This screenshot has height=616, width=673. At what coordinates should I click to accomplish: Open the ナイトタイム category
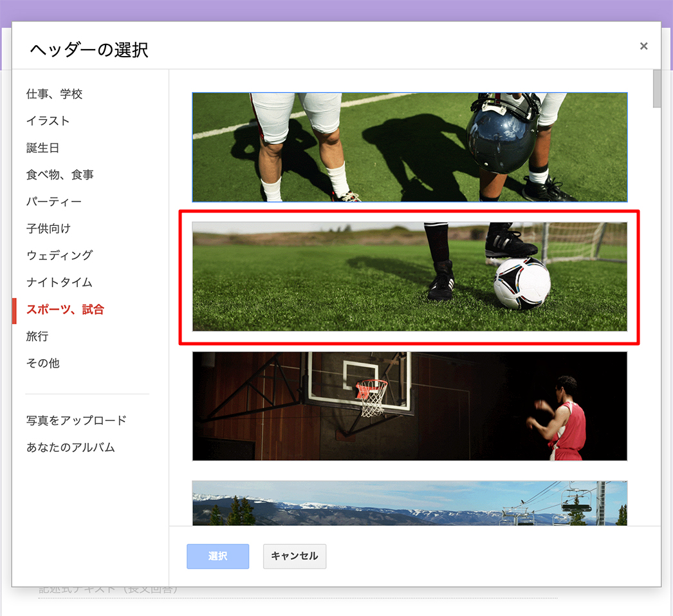pos(59,283)
